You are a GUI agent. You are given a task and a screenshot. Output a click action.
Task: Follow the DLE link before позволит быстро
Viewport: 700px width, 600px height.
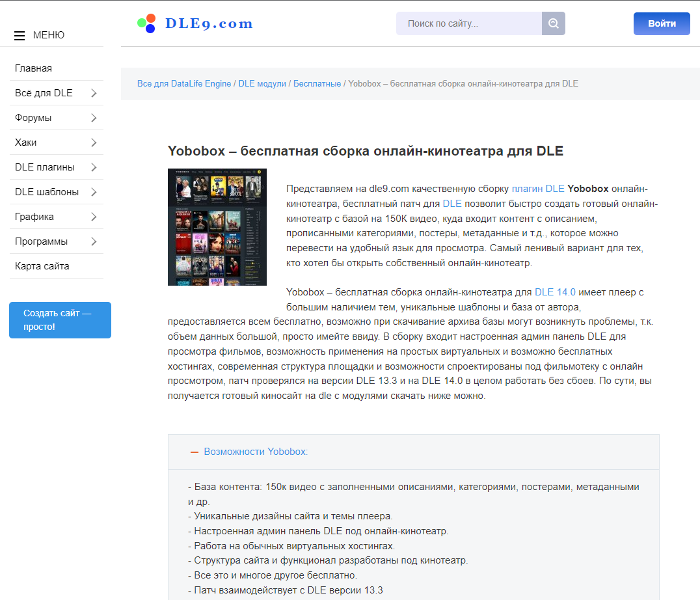(451, 204)
